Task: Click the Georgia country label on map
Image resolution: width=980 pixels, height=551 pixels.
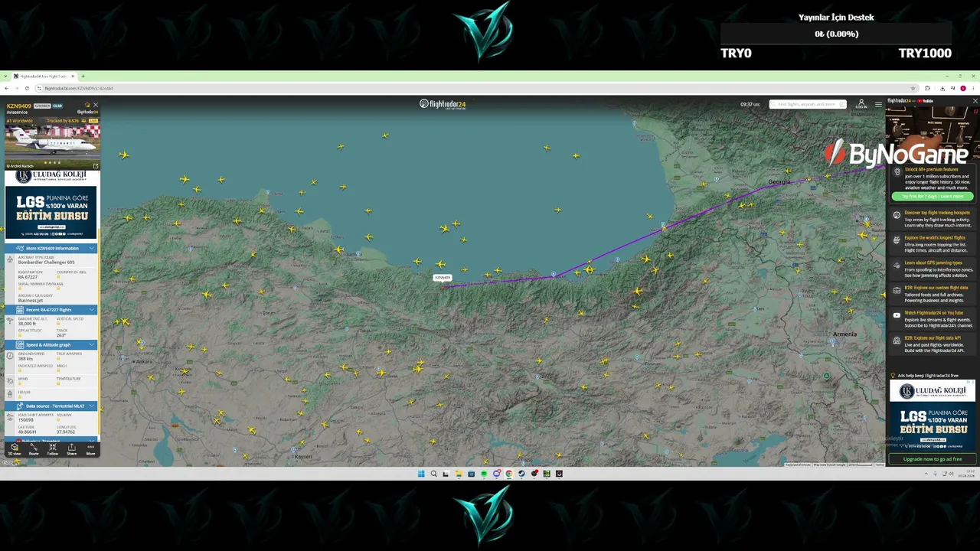Action: coord(779,182)
